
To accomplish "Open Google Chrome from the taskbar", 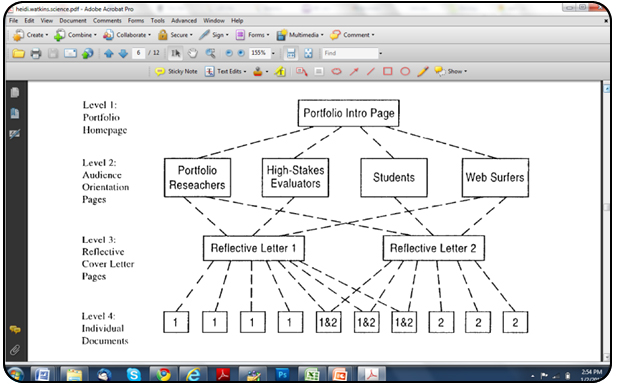I will pyautogui.click(x=163, y=374).
